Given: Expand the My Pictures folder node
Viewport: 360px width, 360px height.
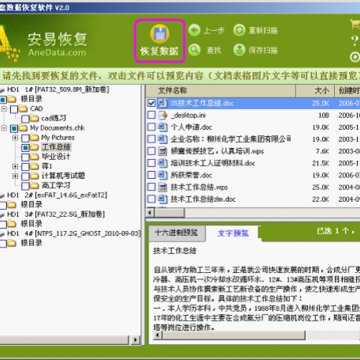Looking at the screenshot, I should 15,138.
